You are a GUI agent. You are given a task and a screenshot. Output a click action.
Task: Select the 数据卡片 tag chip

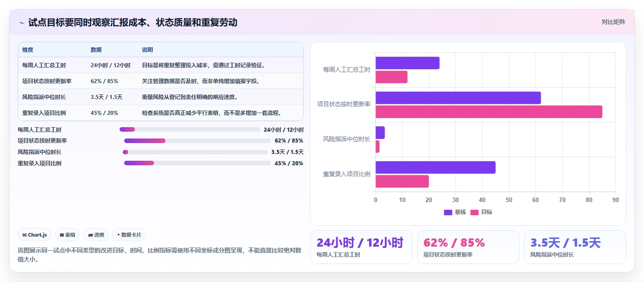(x=129, y=235)
